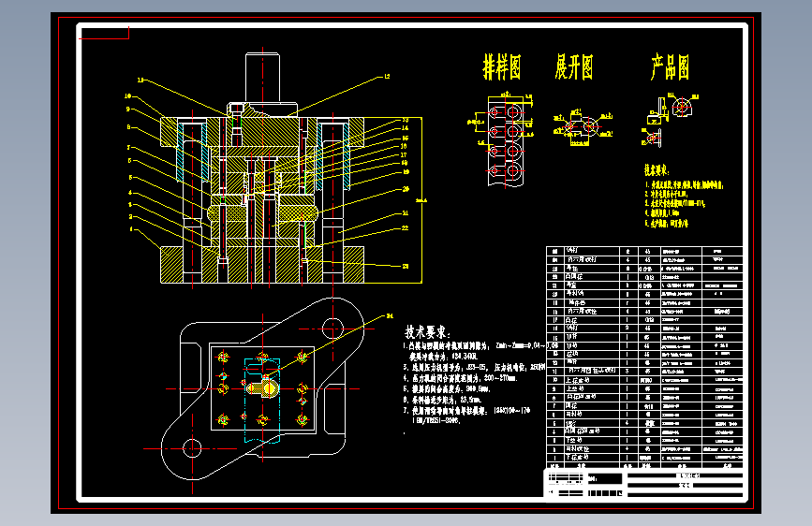Select the red bracket in the sheet's top-left corner
The height and width of the screenshot is (526, 812).
[x=104, y=33]
